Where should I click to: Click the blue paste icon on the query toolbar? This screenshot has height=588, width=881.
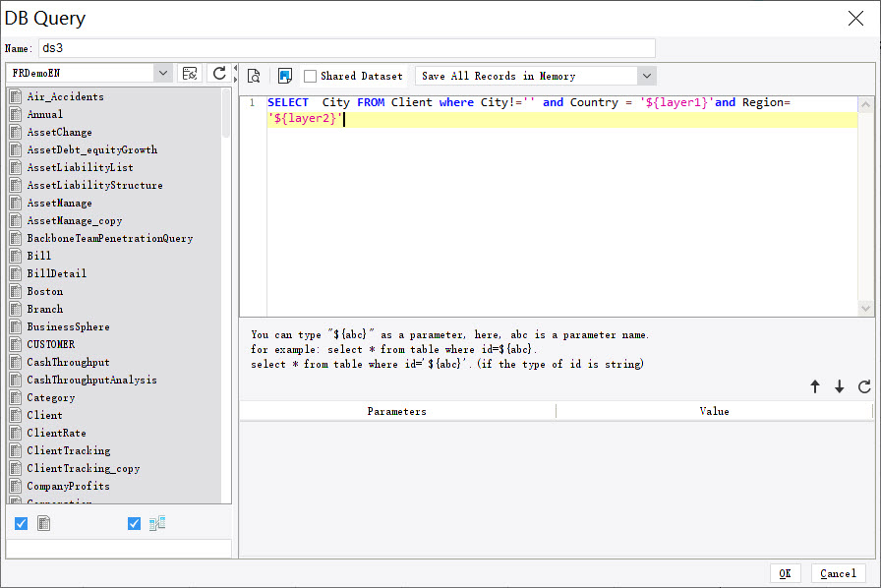[x=285, y=76]
